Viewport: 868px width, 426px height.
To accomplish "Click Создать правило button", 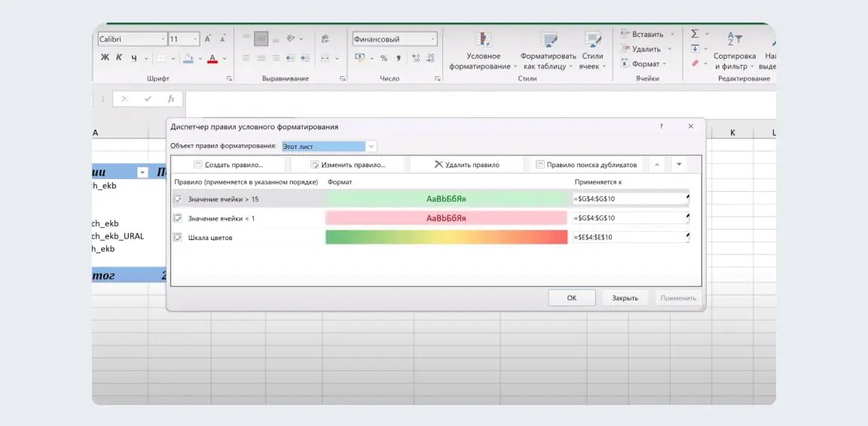I will [x=228, y=164].
